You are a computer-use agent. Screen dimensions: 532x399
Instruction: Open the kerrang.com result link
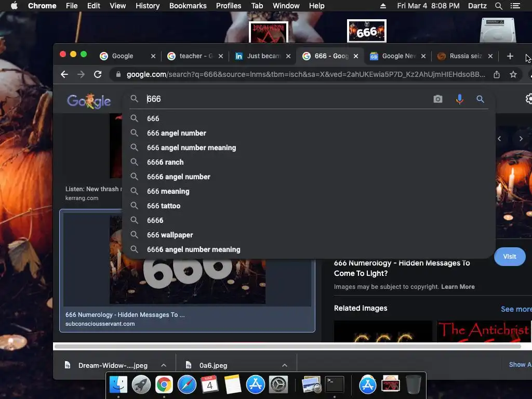[82, 198]
